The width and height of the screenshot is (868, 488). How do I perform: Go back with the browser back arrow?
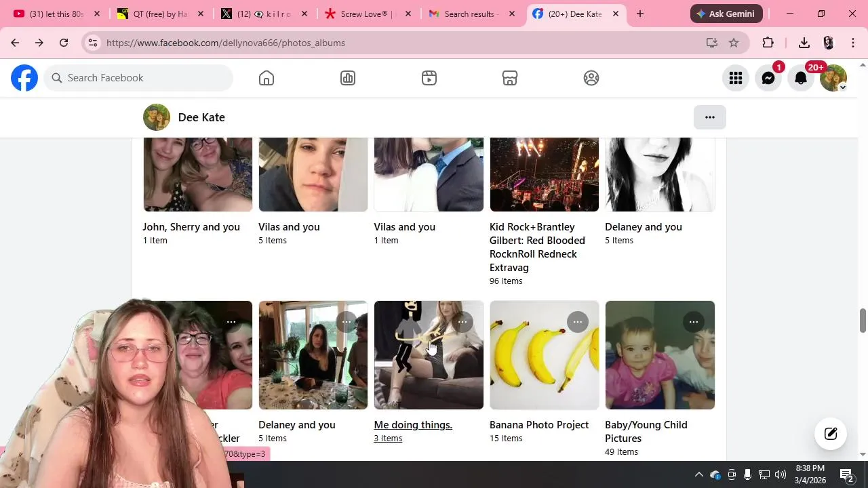(x=15, y=43)
